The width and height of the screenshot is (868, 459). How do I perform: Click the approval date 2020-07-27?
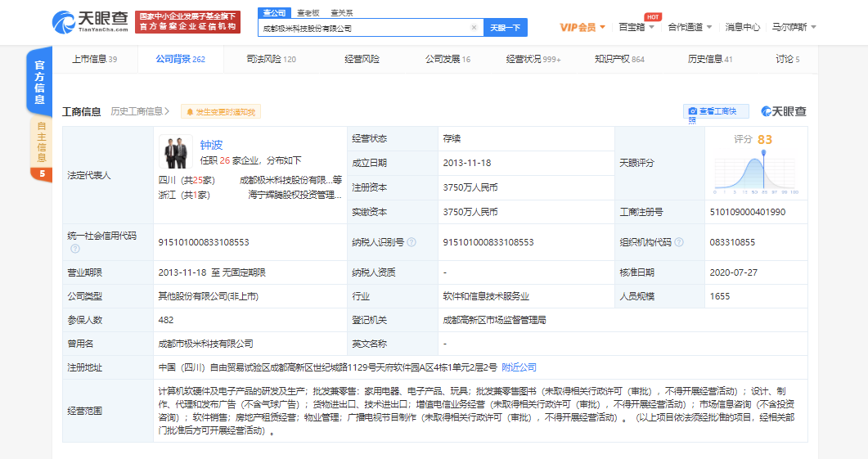point(734,272)
